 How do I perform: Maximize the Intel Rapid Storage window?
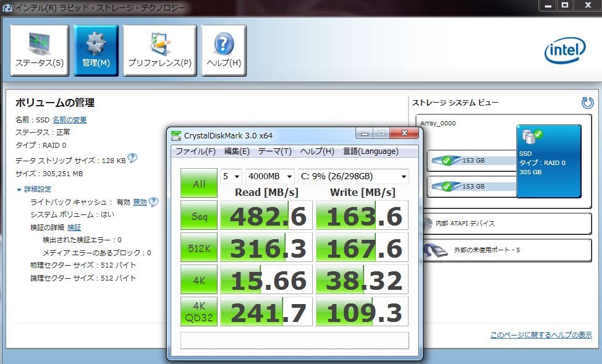565,6
